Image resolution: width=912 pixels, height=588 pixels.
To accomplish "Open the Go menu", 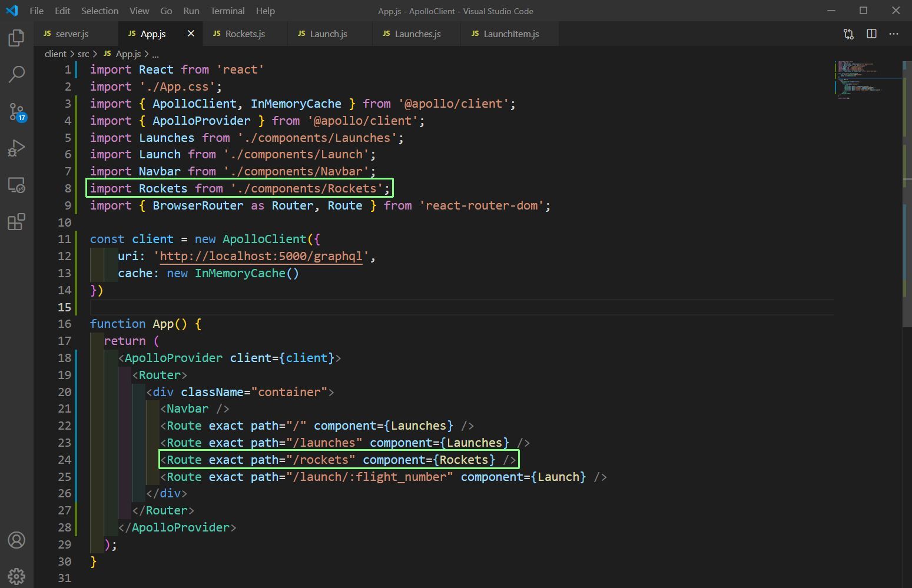I will point(166,11).
